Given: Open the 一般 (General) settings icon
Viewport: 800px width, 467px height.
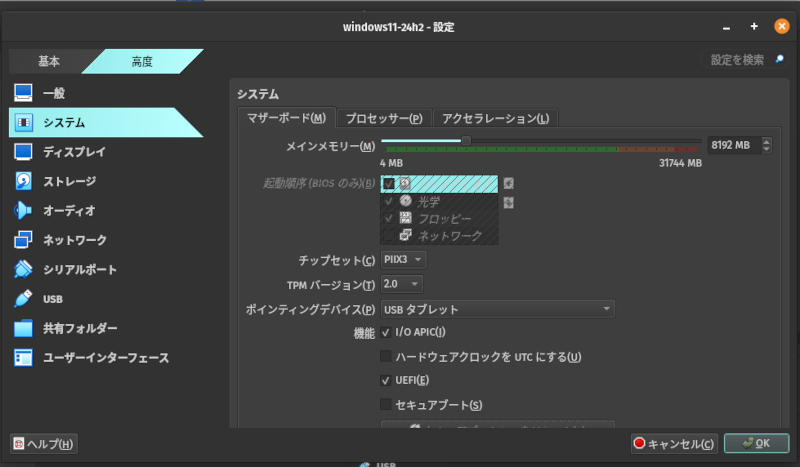Looking at the screenshot, I should coord(23,93).
